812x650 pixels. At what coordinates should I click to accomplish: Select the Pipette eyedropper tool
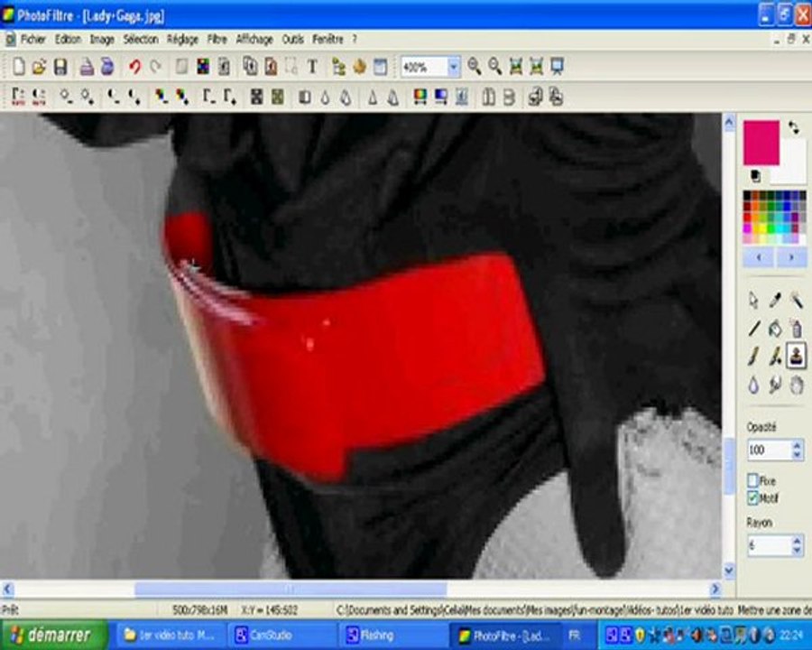pyautogui.click(x=775, y=300)
